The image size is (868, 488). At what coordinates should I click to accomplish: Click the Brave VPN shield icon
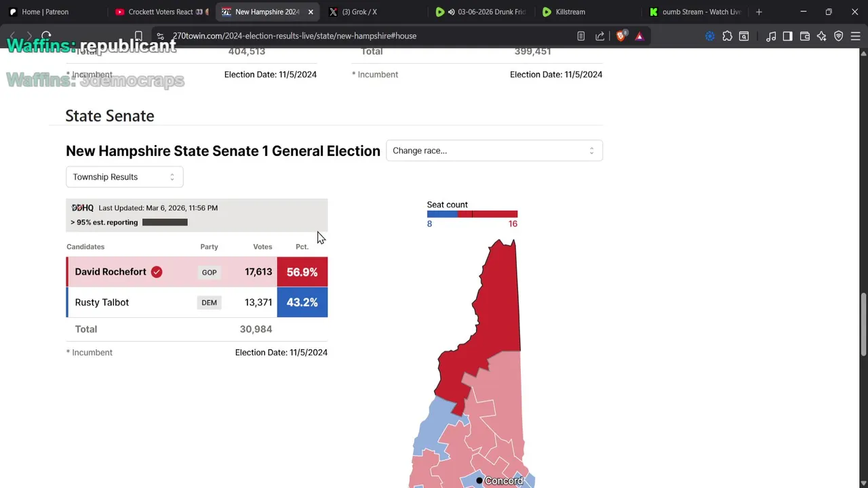[x=839, y=36]
